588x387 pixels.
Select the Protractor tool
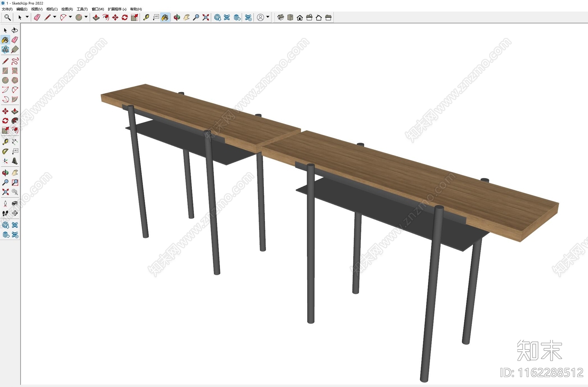[x=5, y=151]
